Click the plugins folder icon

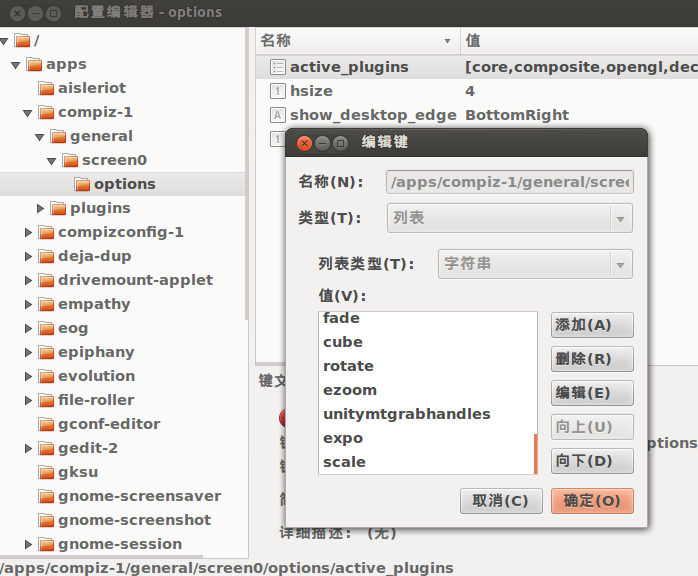tap(58, 208)
